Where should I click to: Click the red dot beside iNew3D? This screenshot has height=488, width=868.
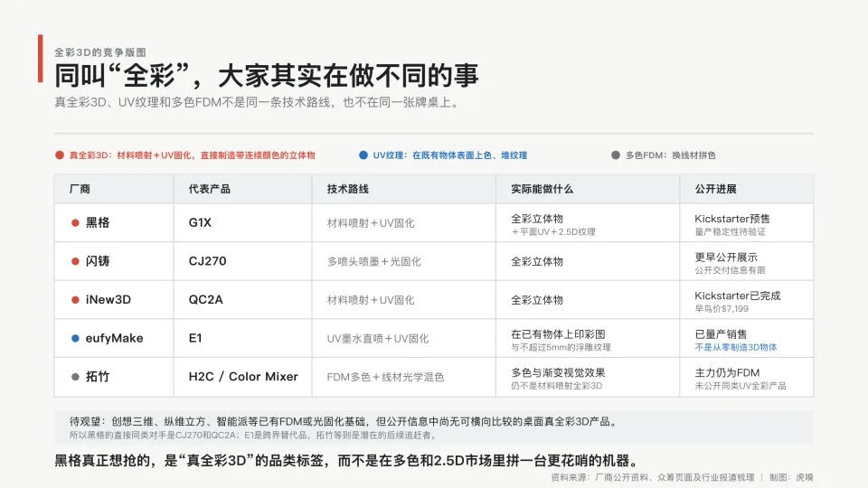coord(75,300)
